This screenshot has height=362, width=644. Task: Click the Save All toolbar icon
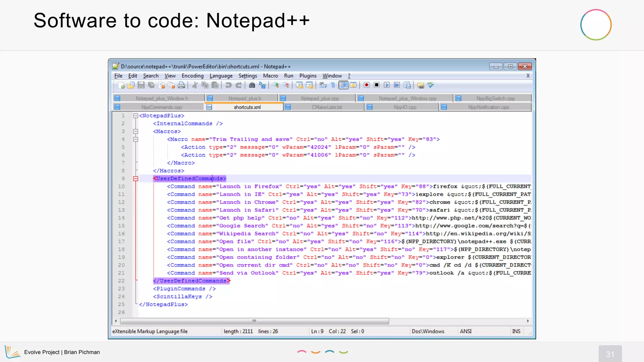click(x=151, y=85)
